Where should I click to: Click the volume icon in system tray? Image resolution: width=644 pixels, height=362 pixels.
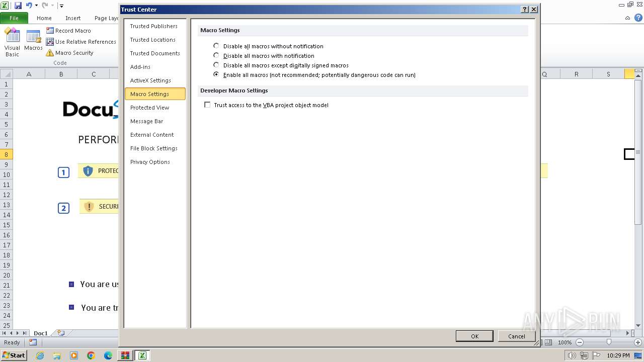(x=573, y=355)
